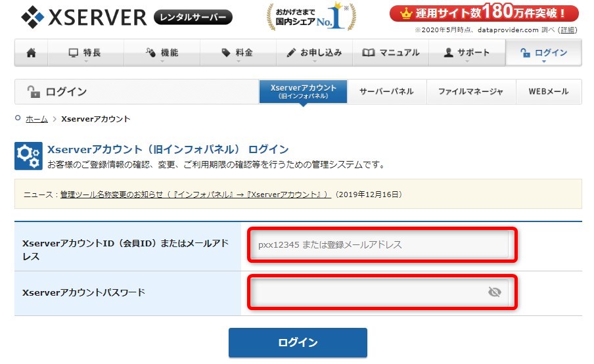
Task: Click the 国内シェアNo.1 badge
Action: coord(311,16)
